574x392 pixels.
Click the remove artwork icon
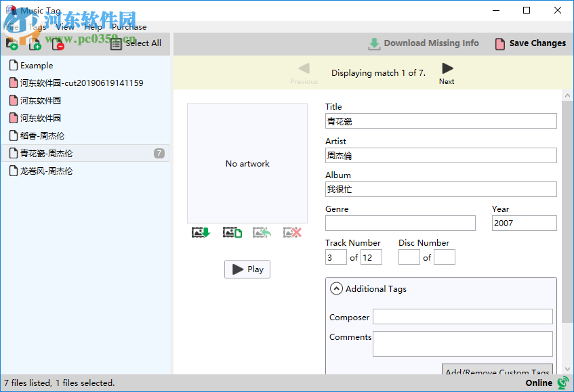[x=292, y=232]
